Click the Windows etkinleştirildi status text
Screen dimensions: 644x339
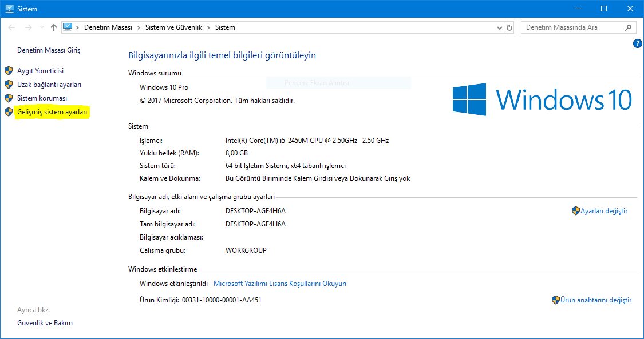pyautogui.click(x=173, y=284)
